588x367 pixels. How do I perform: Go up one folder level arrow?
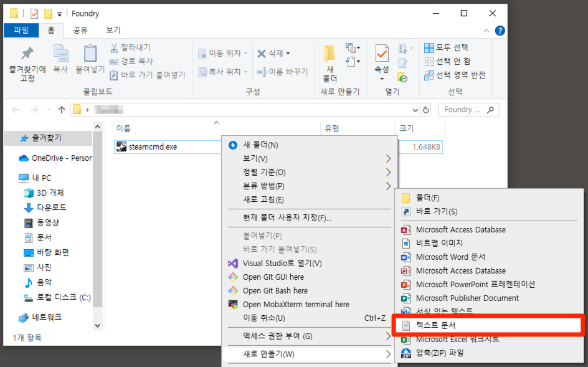[62, 110]
